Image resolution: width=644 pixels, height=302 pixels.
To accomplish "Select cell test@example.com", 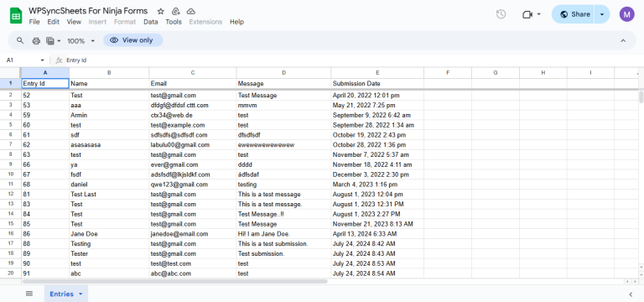I will tap(193, 125).
